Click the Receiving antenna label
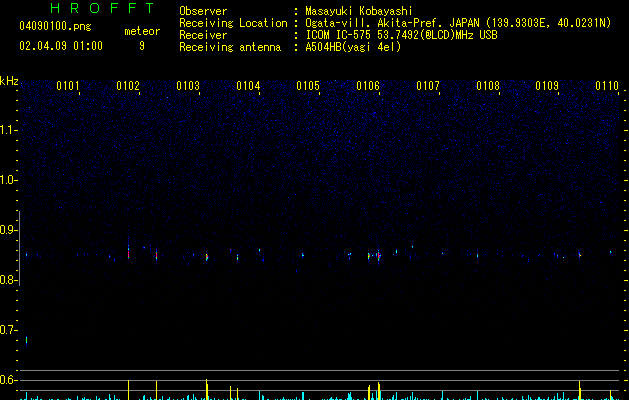The height and width of the screenshot is (400, 629). 230,47
